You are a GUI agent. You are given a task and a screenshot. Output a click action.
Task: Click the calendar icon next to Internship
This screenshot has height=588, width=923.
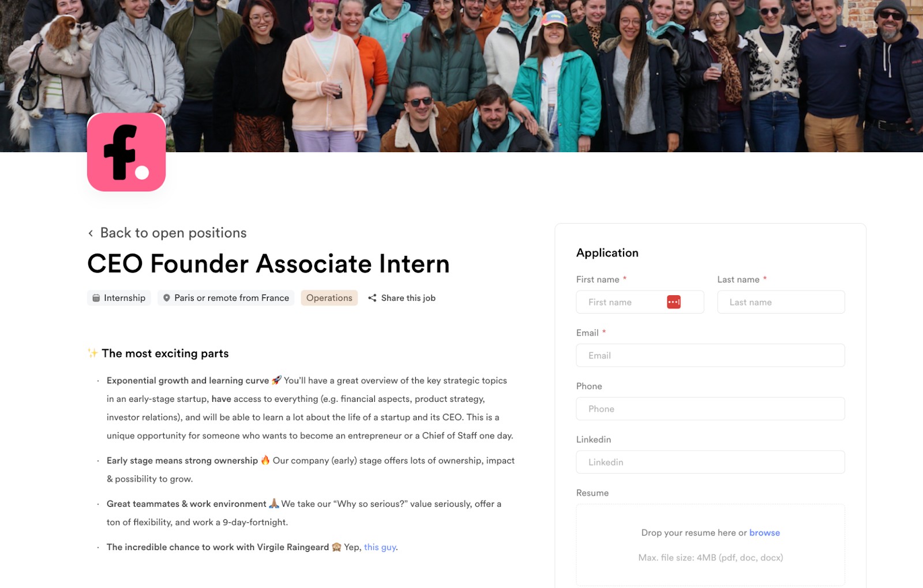96,298
